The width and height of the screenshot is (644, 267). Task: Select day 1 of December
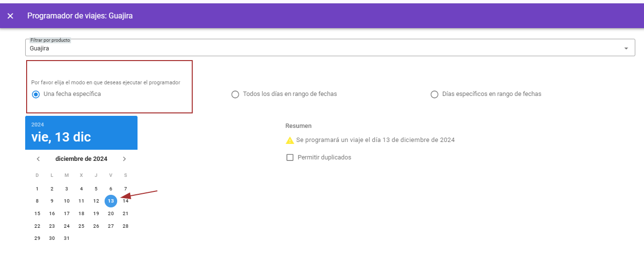(x=37, y=189)
